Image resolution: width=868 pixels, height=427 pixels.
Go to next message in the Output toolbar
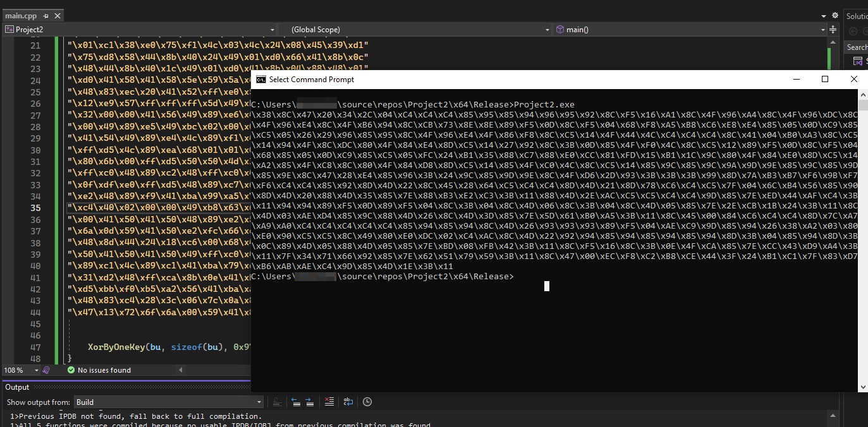[x=310, y=402]
